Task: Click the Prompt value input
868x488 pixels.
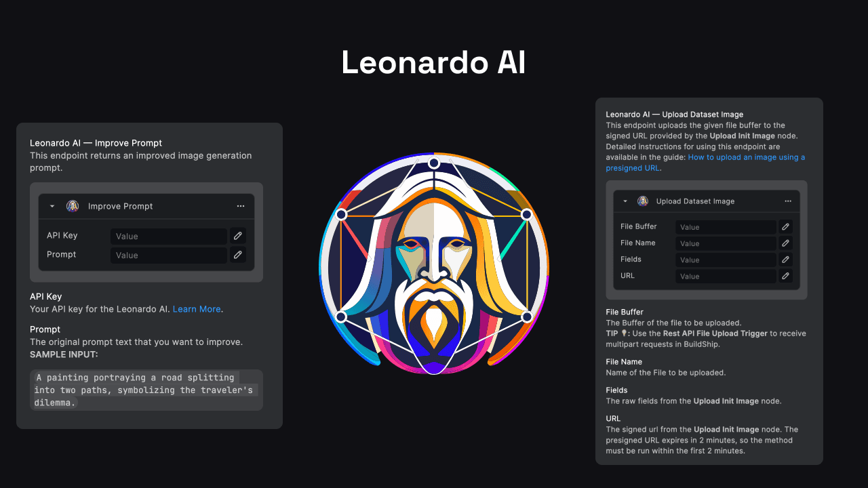Action: coord(169,255)
